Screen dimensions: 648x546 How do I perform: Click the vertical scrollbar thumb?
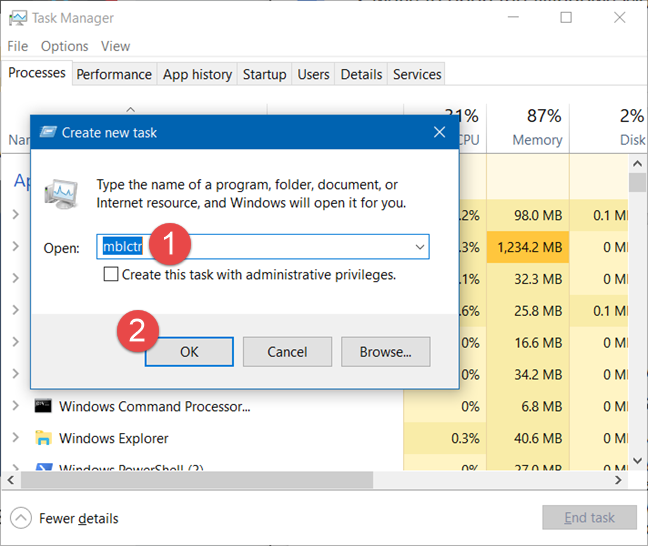pyautogui.click(x=637, y=183)
